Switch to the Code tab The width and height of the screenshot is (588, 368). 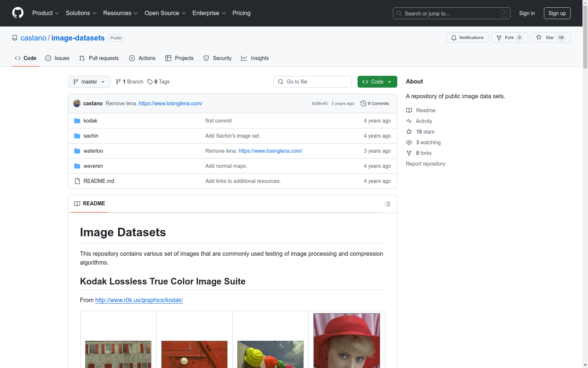[x=26, y=58]
